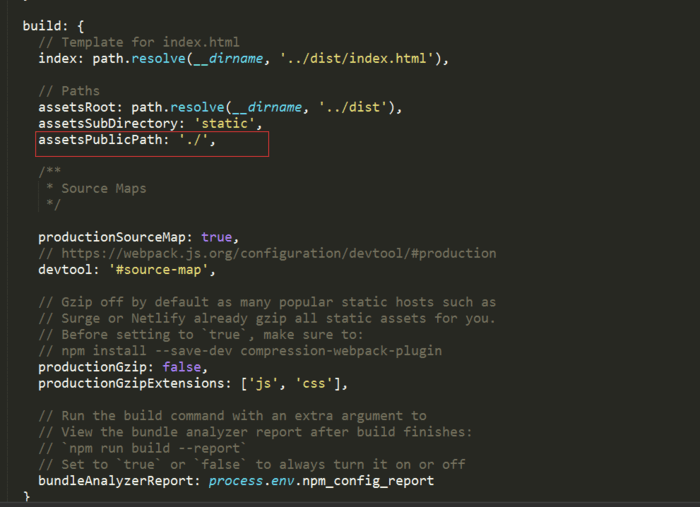Click 'resolve' in the index line

coord(158,58)
